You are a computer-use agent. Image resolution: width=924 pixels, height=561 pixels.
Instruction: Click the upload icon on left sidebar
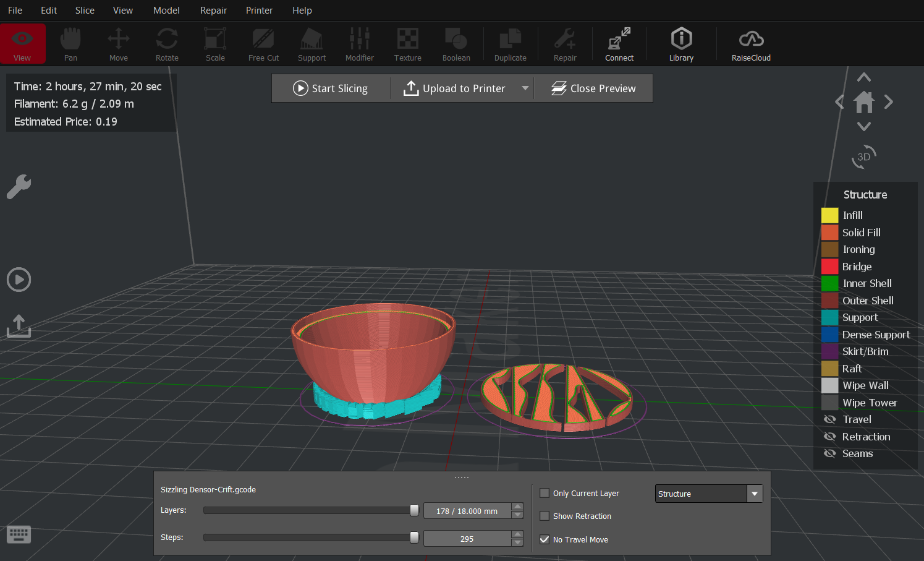point(19,326)
